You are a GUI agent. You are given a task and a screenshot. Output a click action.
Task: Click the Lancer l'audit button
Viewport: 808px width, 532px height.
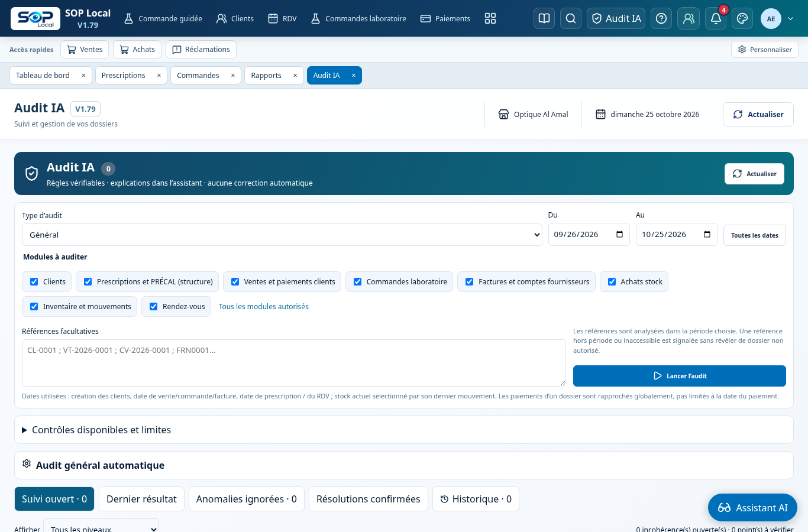coord(680,376)
